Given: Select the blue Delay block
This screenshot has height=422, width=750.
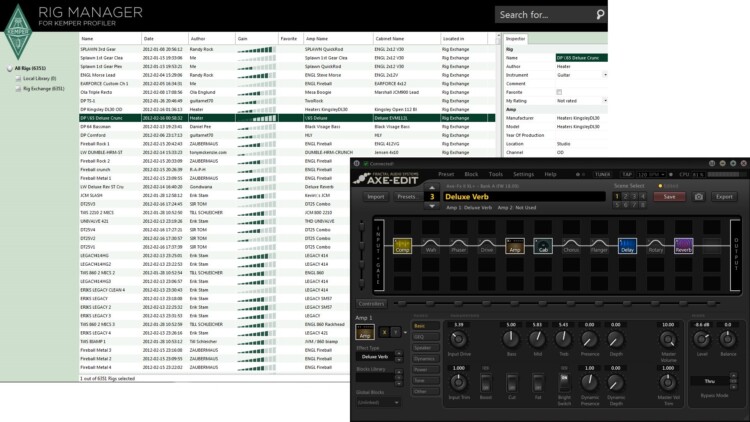Looking at the screenshot, I should (627, 246).
